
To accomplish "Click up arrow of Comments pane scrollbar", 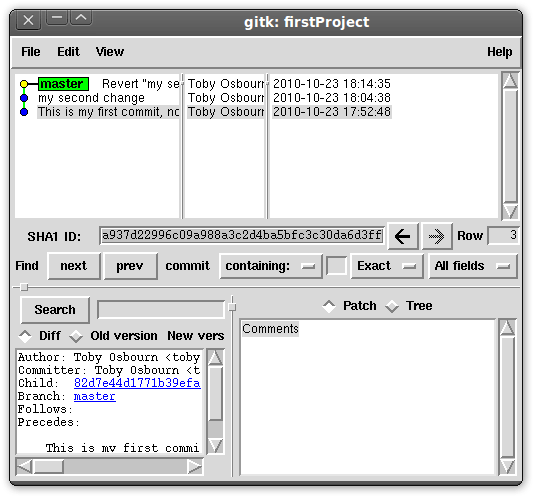I will pyautogui.click(x=507, y=328).
